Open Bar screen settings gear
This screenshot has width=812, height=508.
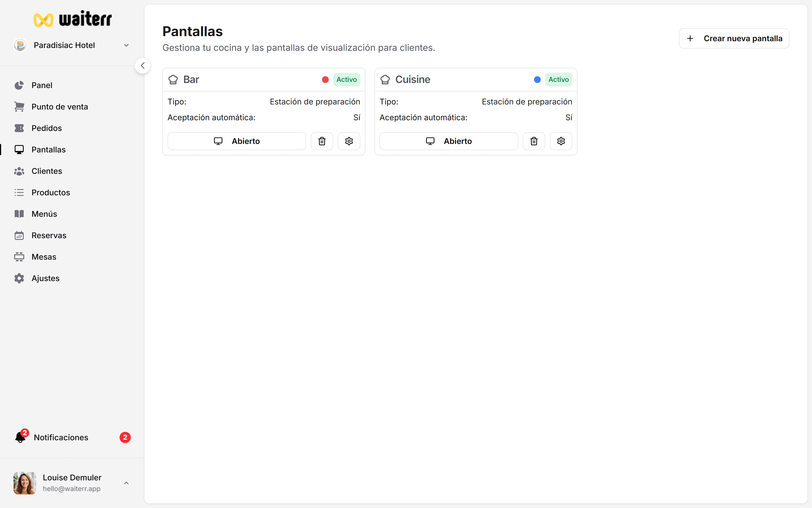[x=349, y=141]
